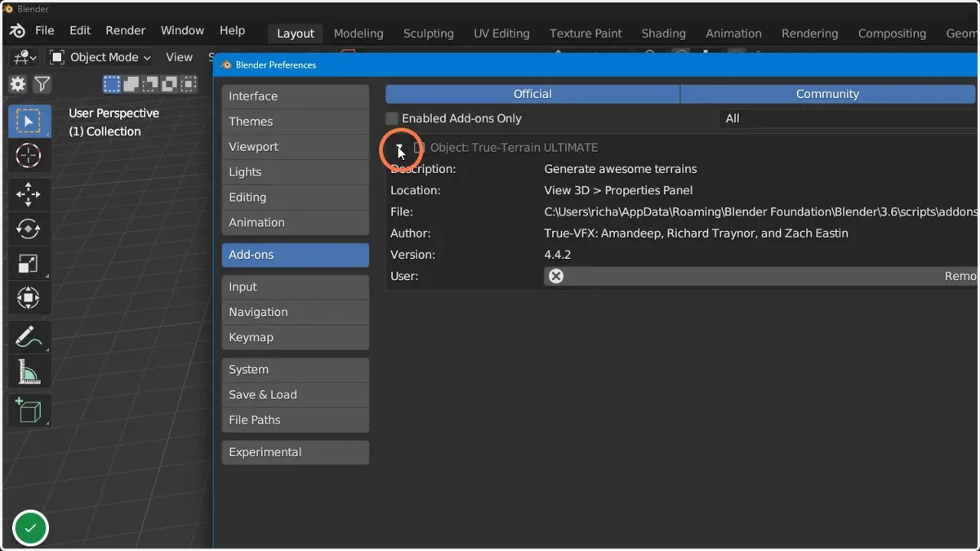Click the add-on file path text
This screenshot has height=551, width=980.
pos(761,211)
